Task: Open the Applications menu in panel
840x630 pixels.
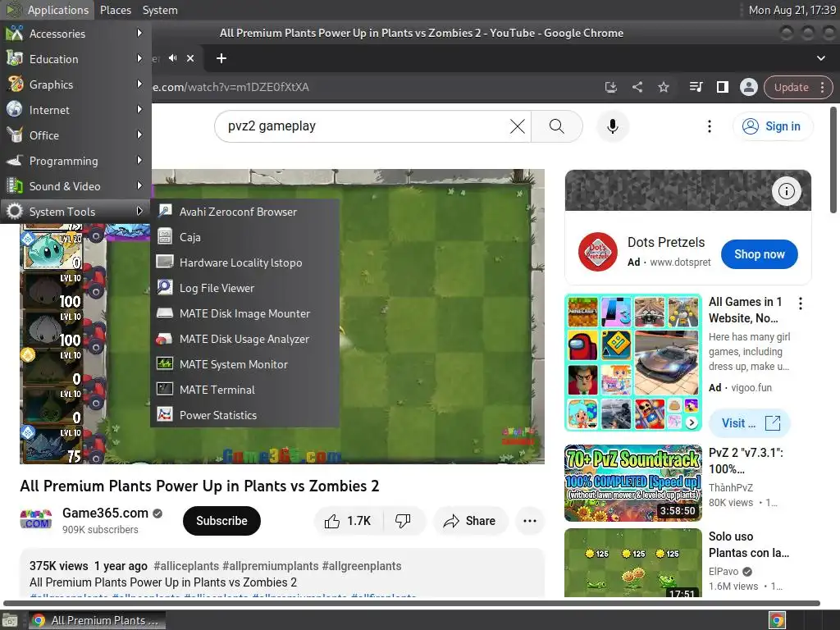Action: [x=47, y=10]
